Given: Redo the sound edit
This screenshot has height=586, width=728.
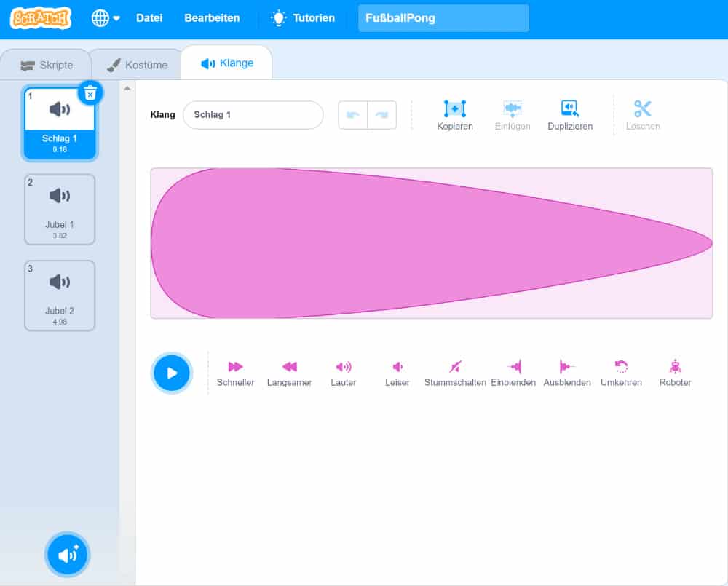Looking at the screenshot, I should tap(381, 115).
